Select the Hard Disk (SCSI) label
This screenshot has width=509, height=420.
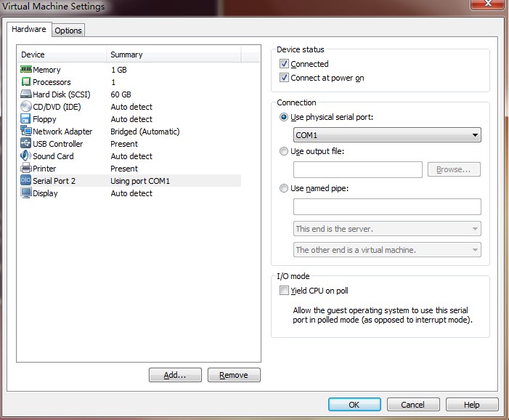(x=62, y=94)
